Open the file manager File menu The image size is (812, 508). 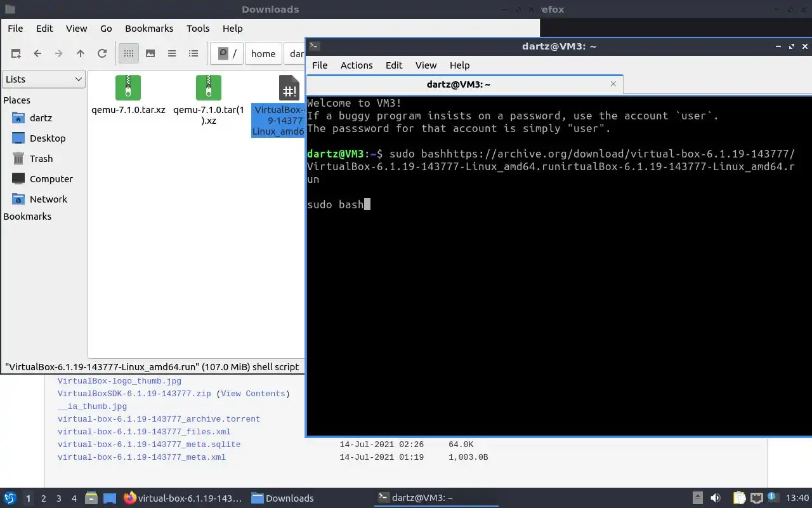tap(15, 29)
